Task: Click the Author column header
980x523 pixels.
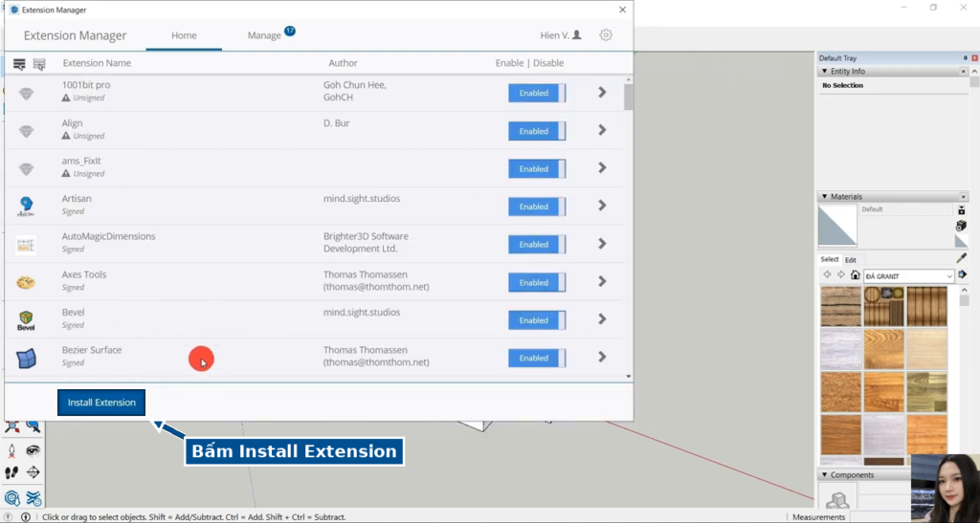Action: pyautogui.click(x=344, y=63)
